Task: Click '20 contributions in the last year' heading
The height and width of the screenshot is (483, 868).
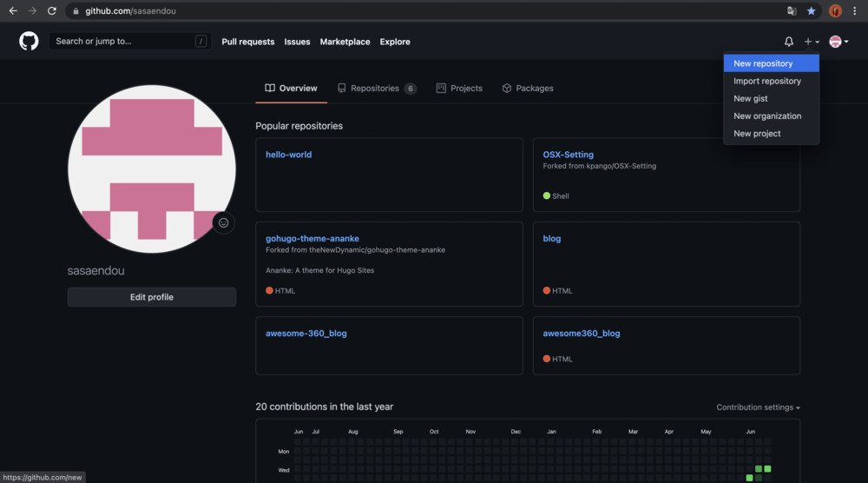Action: 325,407
